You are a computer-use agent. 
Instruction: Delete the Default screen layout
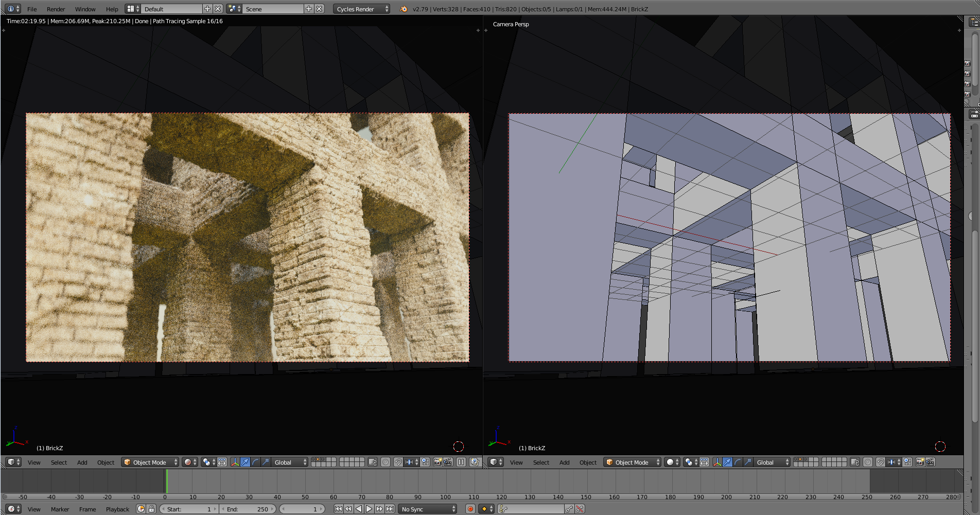[x=218, y=9]
